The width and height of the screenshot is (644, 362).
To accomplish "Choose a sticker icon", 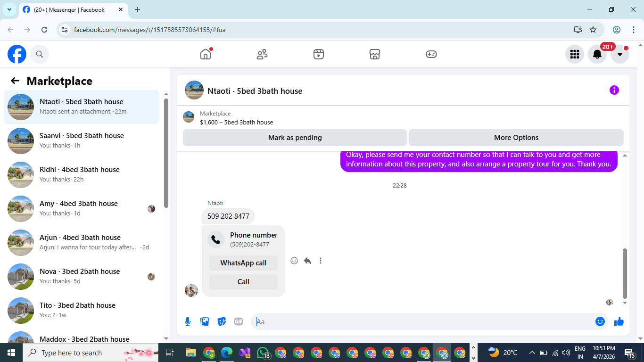I will [x=222, y=321].
